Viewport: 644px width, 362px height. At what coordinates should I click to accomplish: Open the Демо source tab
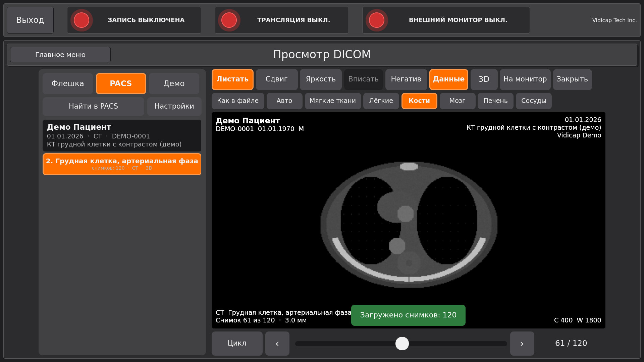click(x=174, y=83)
